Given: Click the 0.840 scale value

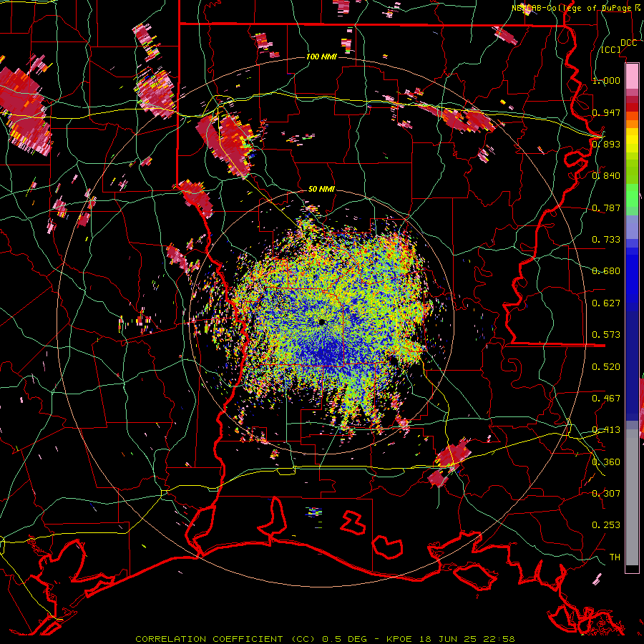Looking at the screenshot, I should pos(606,176).
